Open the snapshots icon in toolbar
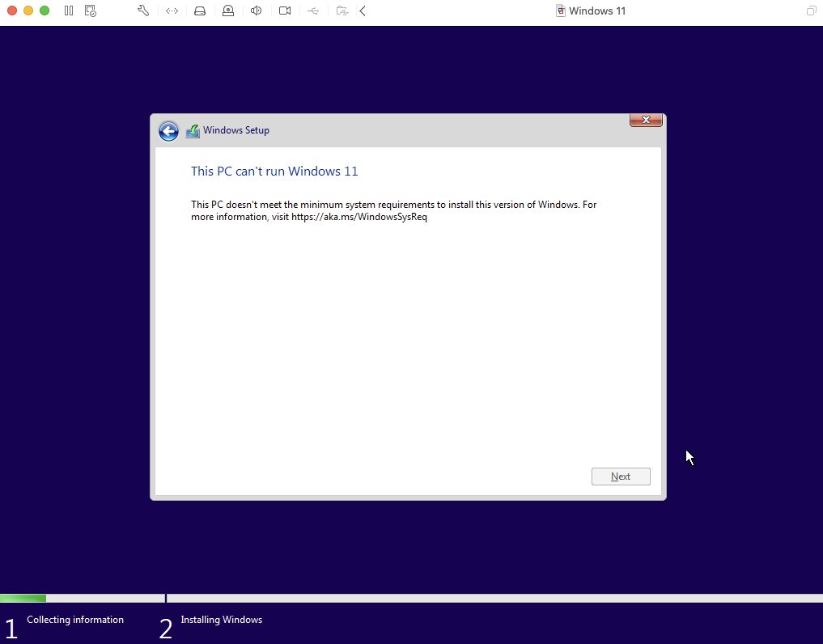The image size is (823, 644). [x=91, y=11]
